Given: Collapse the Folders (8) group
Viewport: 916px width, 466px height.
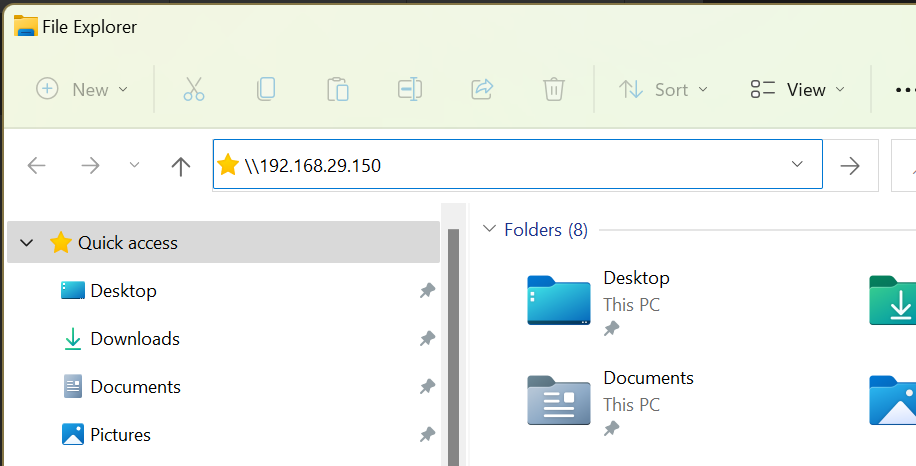Looking at the screenshot, I should click(490, 229).
